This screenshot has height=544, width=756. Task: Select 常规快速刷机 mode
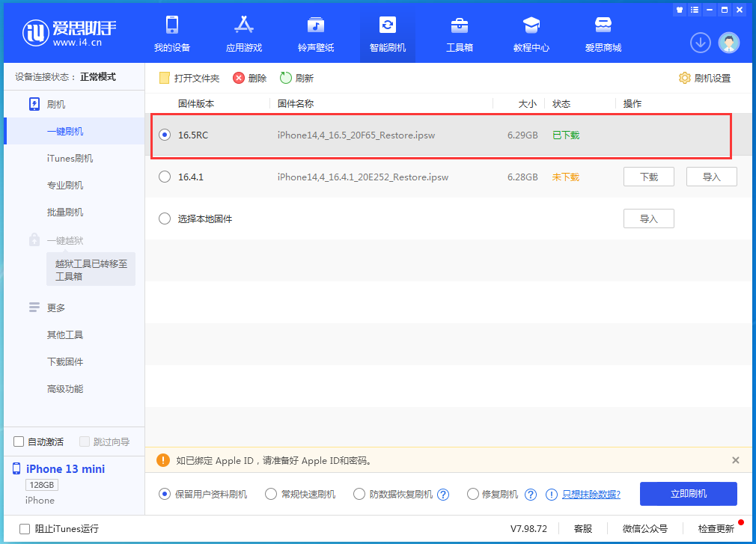pos(271,494)
